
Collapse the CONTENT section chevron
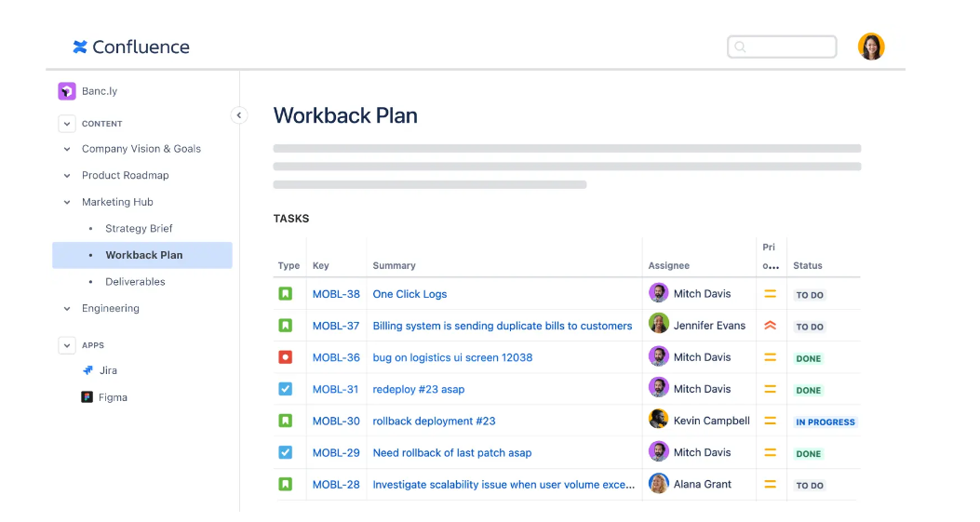pyautogui.click(x=67, y=124)
